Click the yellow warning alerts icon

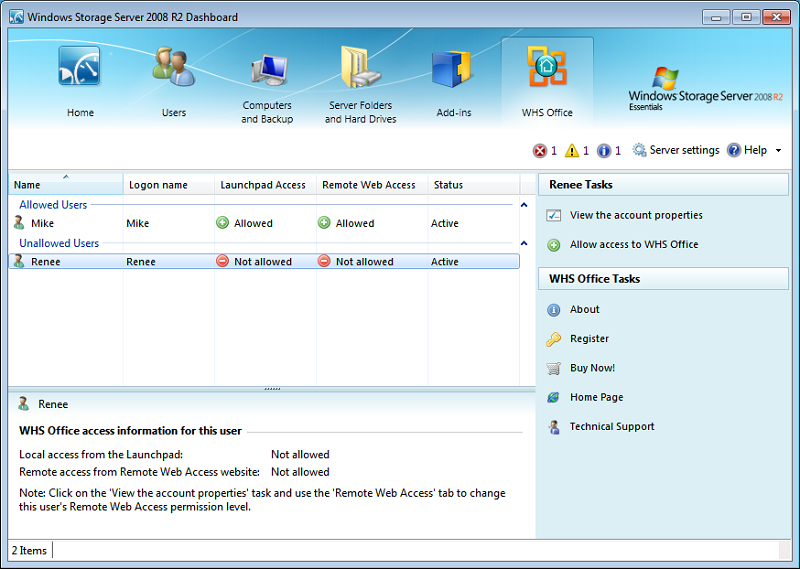[572, 151]
